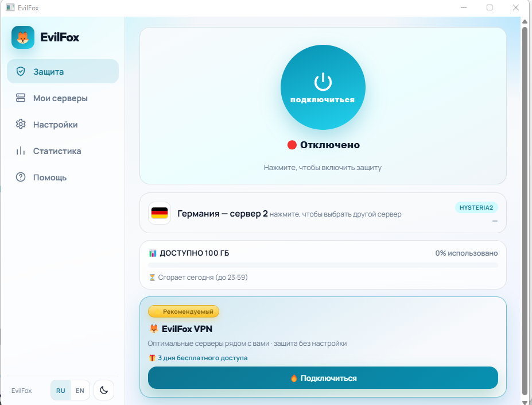Click the EvilFox brand name in sidebar header
532x405 pixels.
pyautogui.click(x=60, y=37)
